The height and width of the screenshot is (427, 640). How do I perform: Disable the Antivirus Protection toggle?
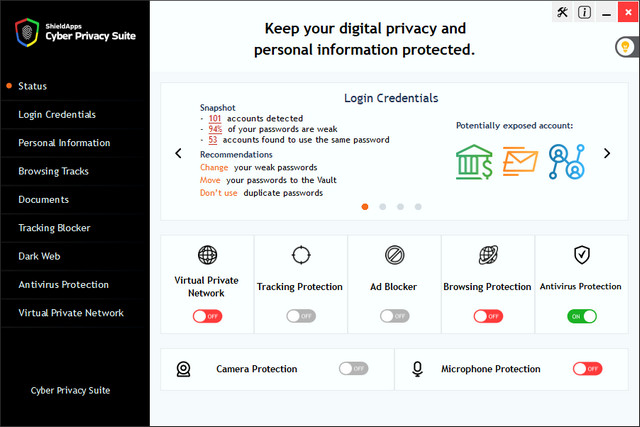tap(582, 316)
